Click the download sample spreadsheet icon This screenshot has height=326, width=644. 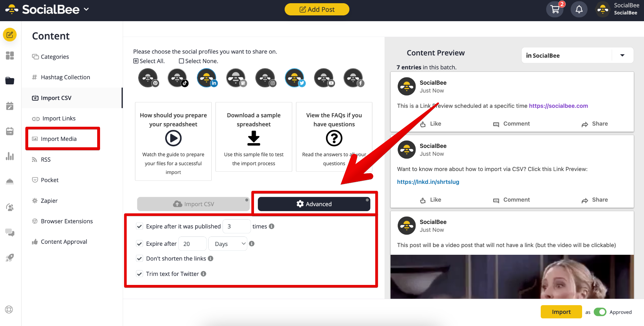254,138
